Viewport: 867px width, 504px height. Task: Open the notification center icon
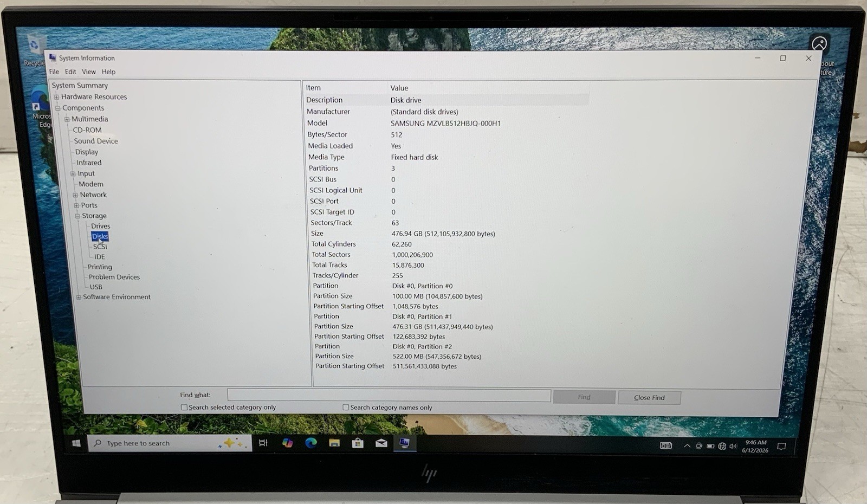pos(781,447)
